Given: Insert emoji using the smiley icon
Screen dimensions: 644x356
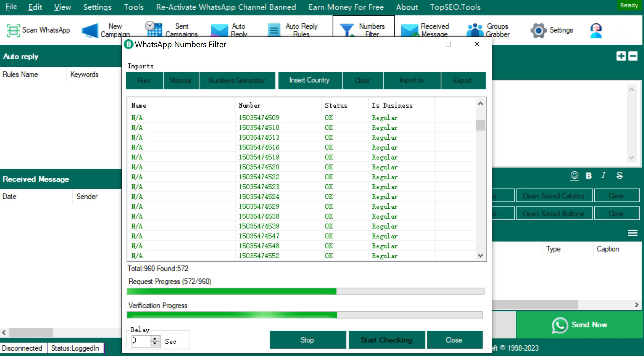Looking at the screenshot, I should (x=574, y=176).
